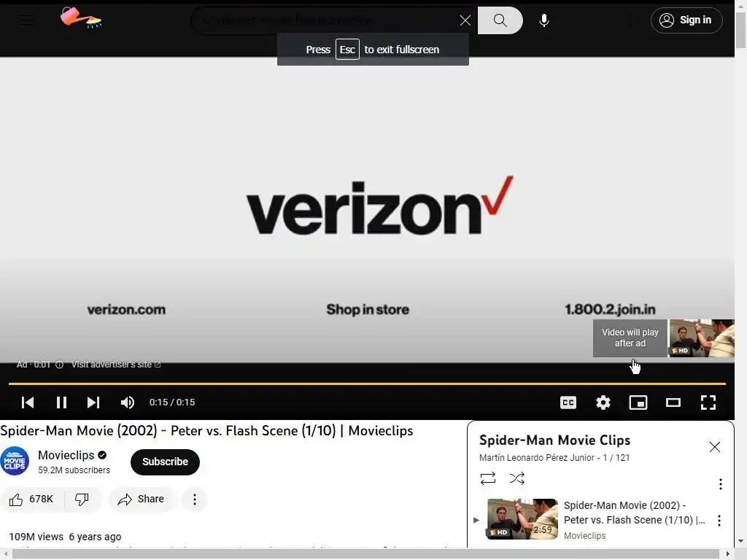
Task: Click the video title text
Action: tap(206, 430)
